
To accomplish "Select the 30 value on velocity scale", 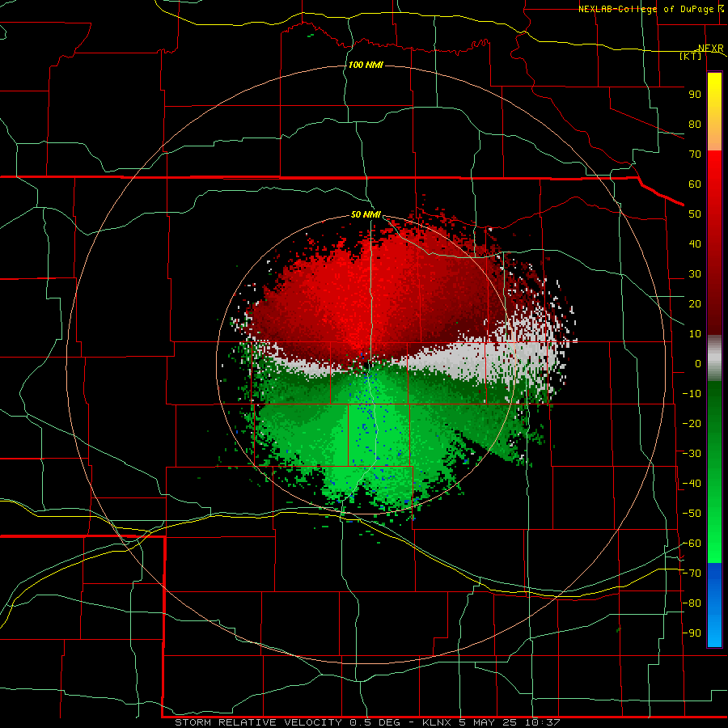I will click(x=695, y=274).
